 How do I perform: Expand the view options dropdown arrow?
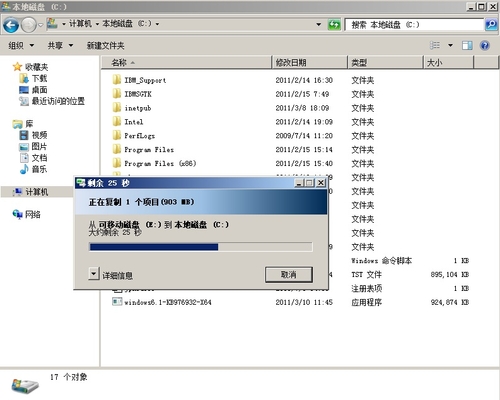[x=450, y=45]
